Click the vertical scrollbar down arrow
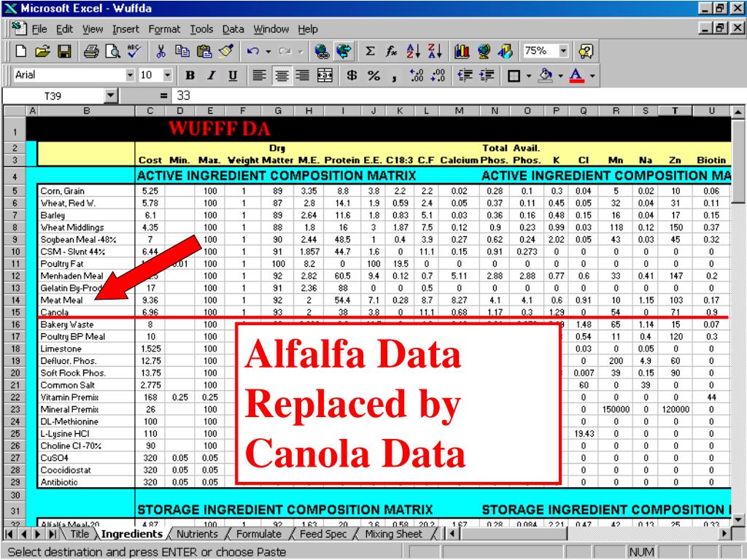The image size is (747, 560). click(738, 519)
